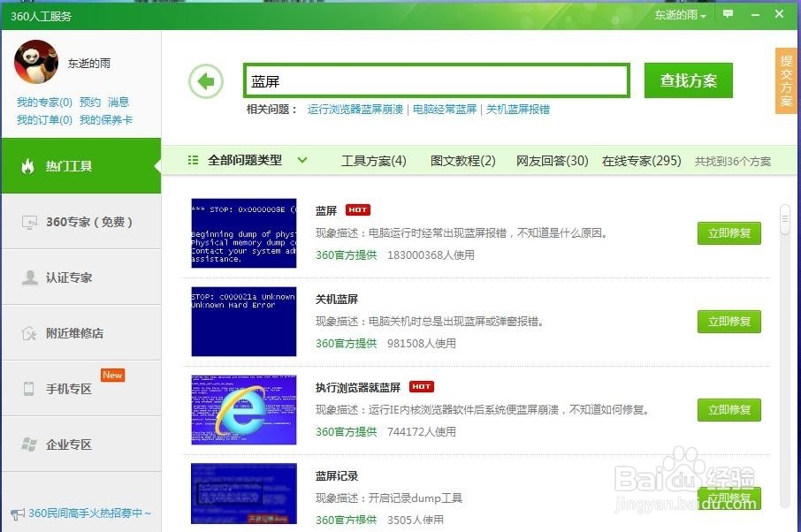Open the 东逝的雨 account dropdown in title bar
This screenshot has height=532, width=801.
681,15
